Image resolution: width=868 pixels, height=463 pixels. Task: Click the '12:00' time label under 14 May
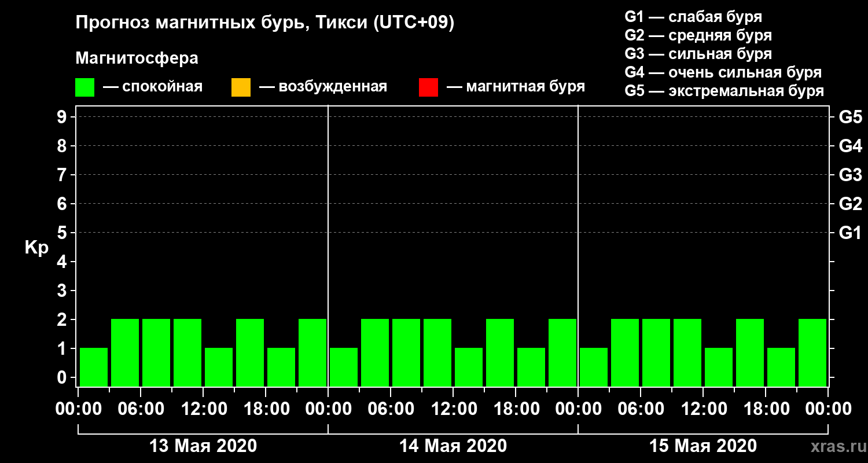coord(454,409)
